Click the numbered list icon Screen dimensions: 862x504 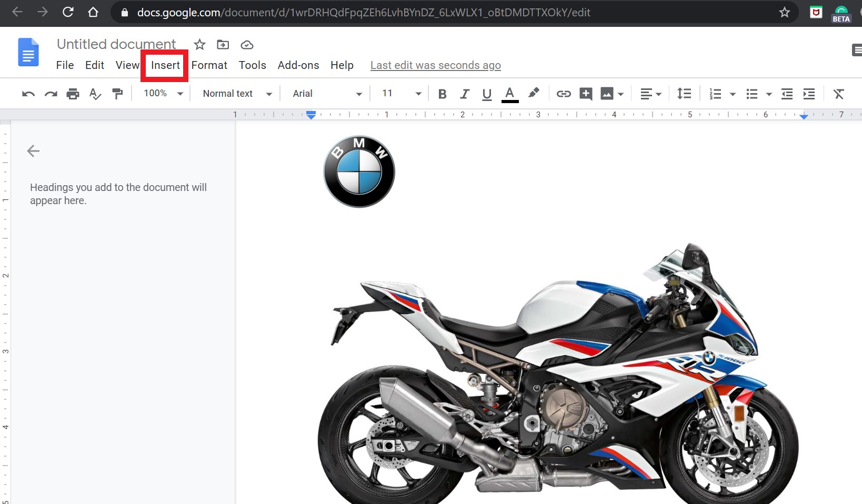point(715,94)
